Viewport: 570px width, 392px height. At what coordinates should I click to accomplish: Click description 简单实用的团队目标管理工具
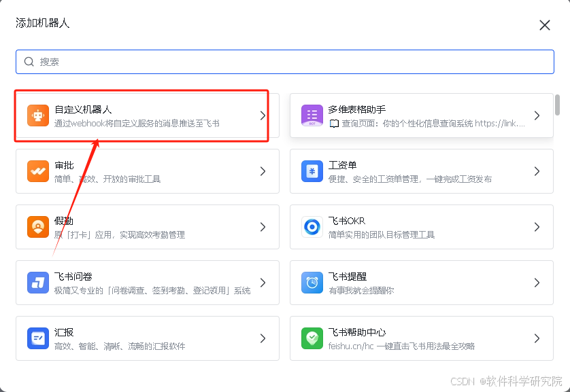pyautogui.click(x=382, y=235)
